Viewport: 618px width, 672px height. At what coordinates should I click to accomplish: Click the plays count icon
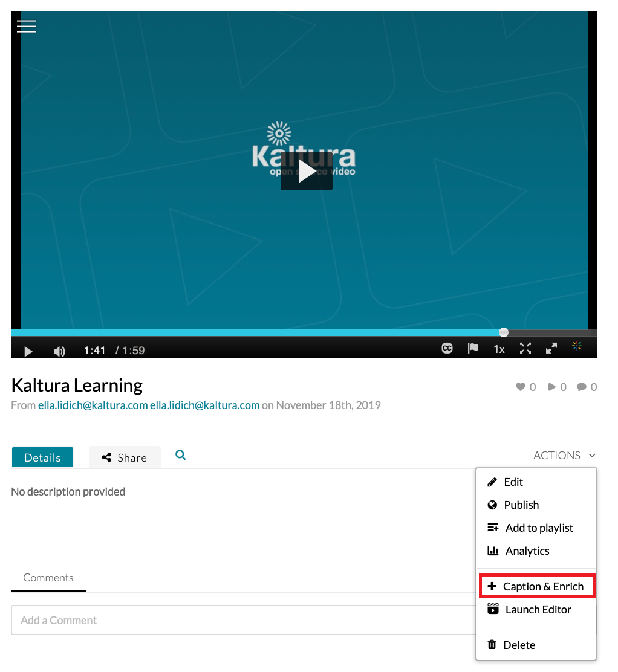[551, 387]
